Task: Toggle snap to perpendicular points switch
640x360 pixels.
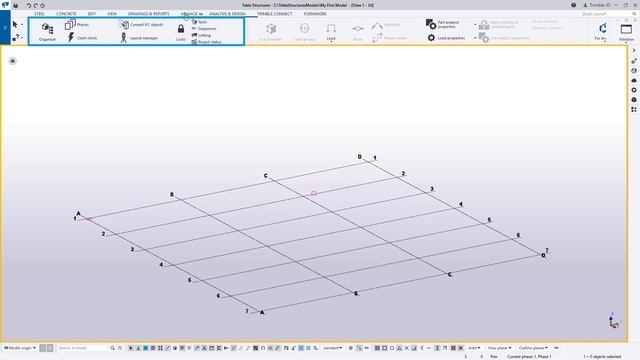Action: coord(414,348)
